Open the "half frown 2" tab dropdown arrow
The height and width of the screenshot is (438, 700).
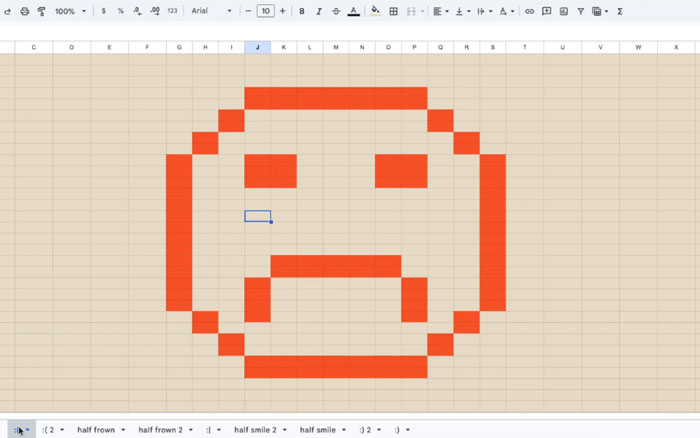coord(191,430)
